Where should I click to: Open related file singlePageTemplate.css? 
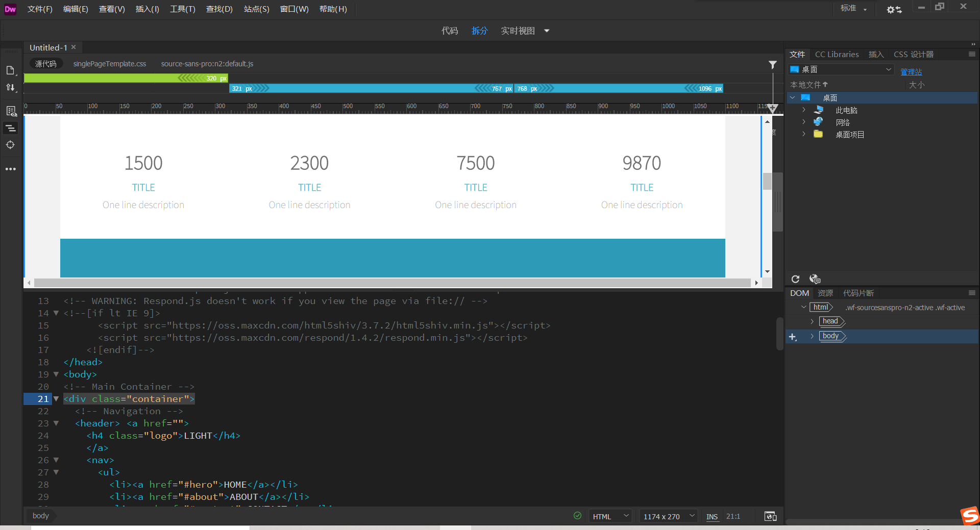pos(110,64)
